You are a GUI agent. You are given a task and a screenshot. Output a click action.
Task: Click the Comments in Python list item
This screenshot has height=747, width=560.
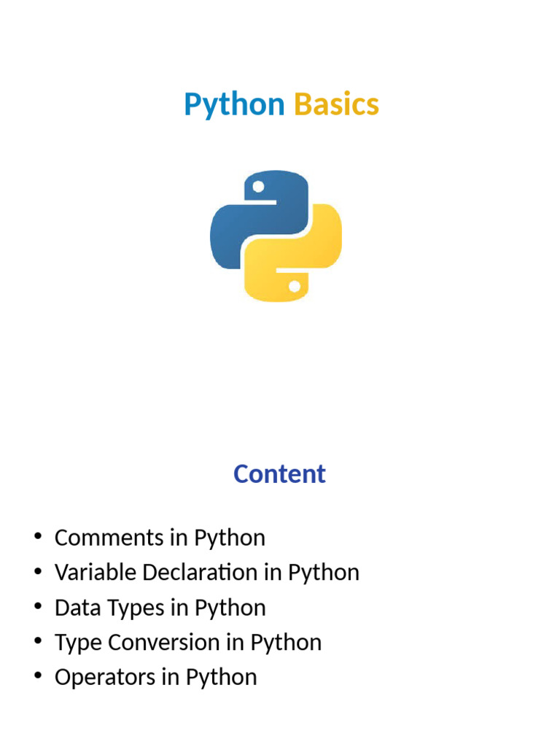point(160,538)
